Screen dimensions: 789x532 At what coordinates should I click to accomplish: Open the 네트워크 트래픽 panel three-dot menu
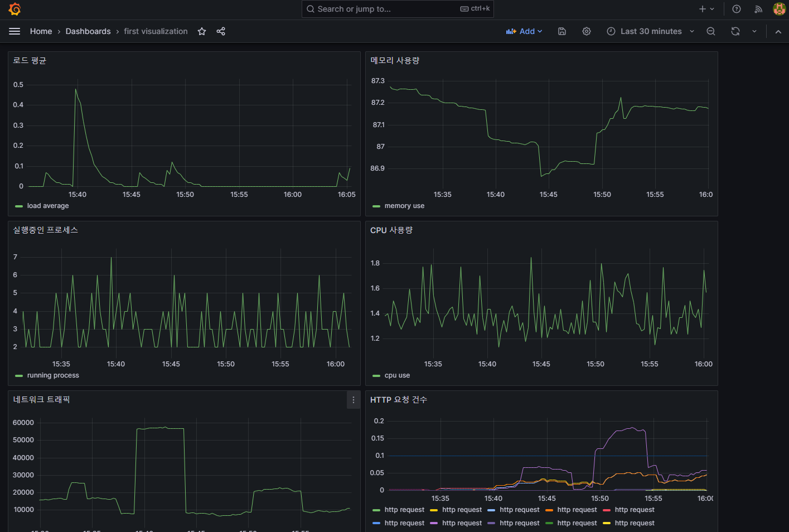(x=353, y=400)
